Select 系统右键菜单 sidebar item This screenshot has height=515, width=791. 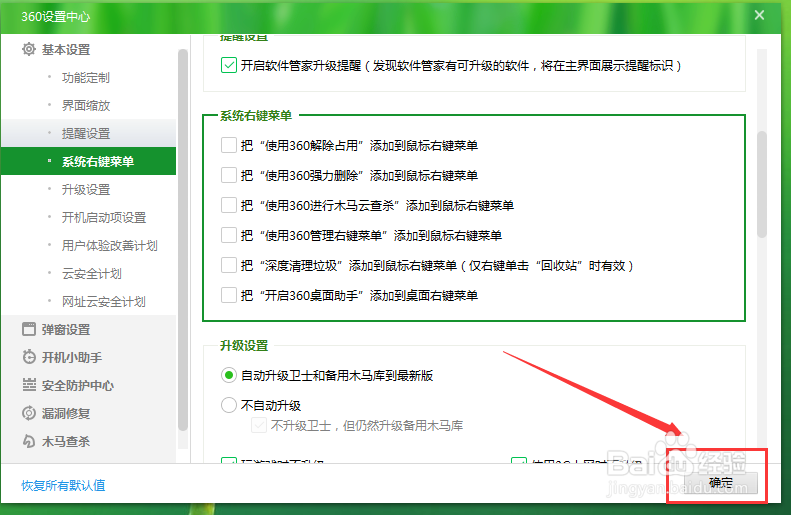point(88,161)
